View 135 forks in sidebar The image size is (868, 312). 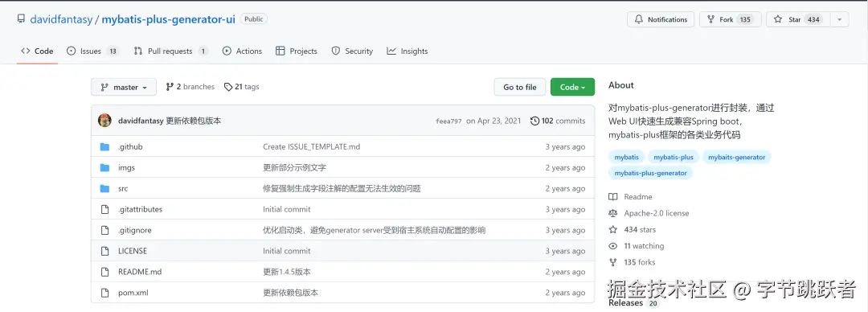coord(632,262)
